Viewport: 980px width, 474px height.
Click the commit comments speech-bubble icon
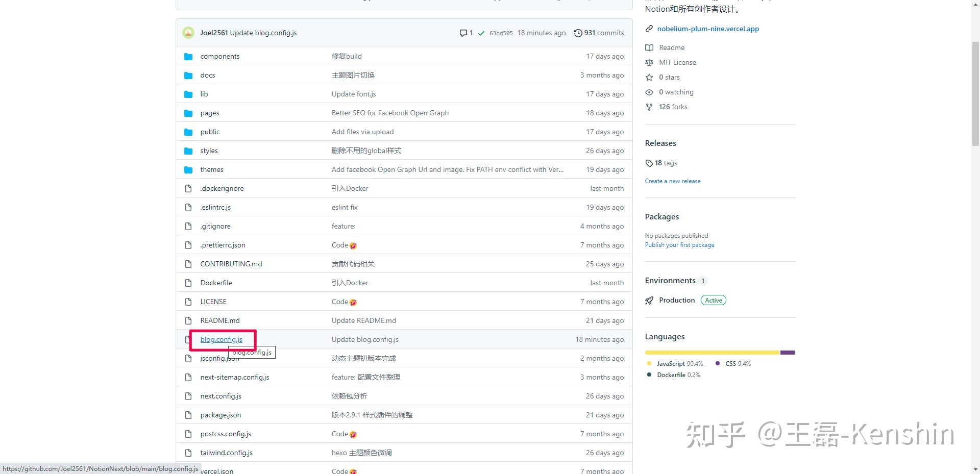pyautogui.click(x=463, y=33)
